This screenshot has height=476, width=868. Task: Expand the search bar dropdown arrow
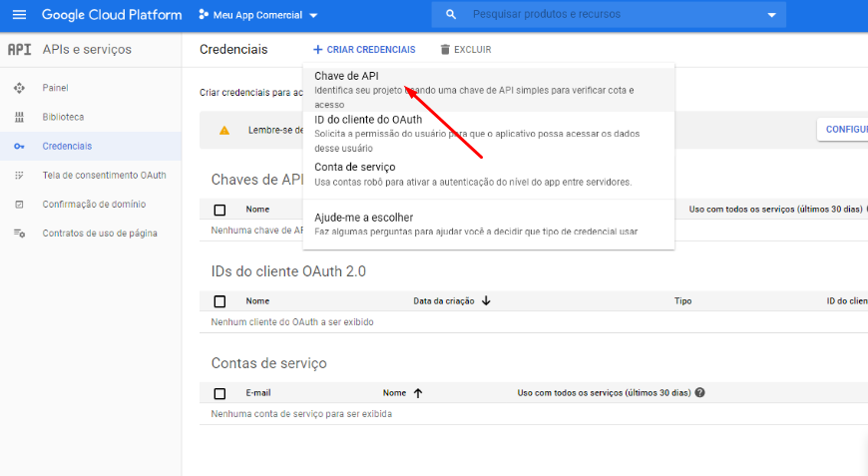click(x=771, y=15)
